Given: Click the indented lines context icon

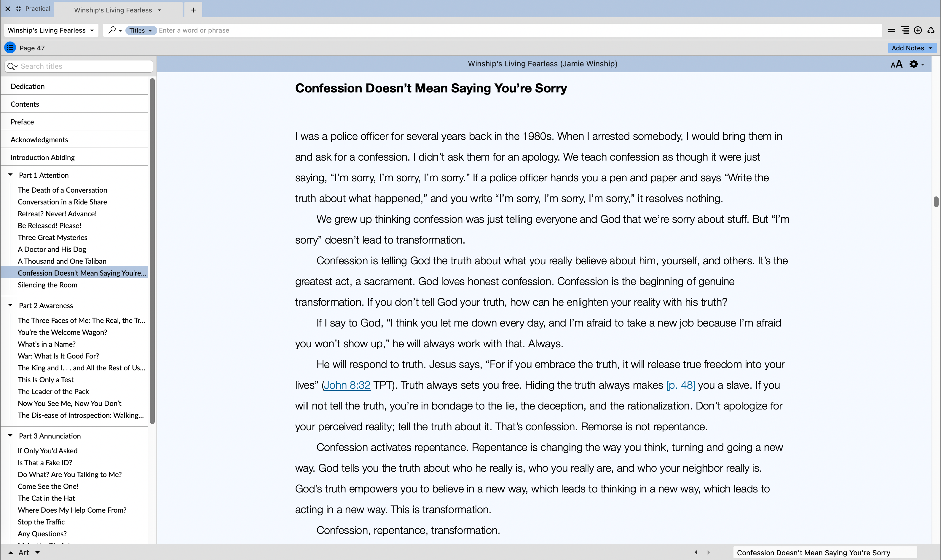Looking at the screenshot, I should [905, 30].
